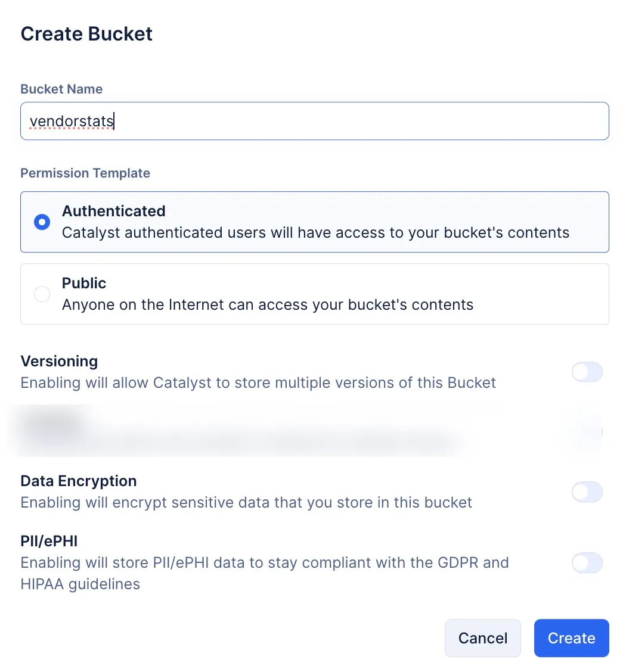Click the Permission Template label
Screen dimensions: 626x672
[85, 173]
